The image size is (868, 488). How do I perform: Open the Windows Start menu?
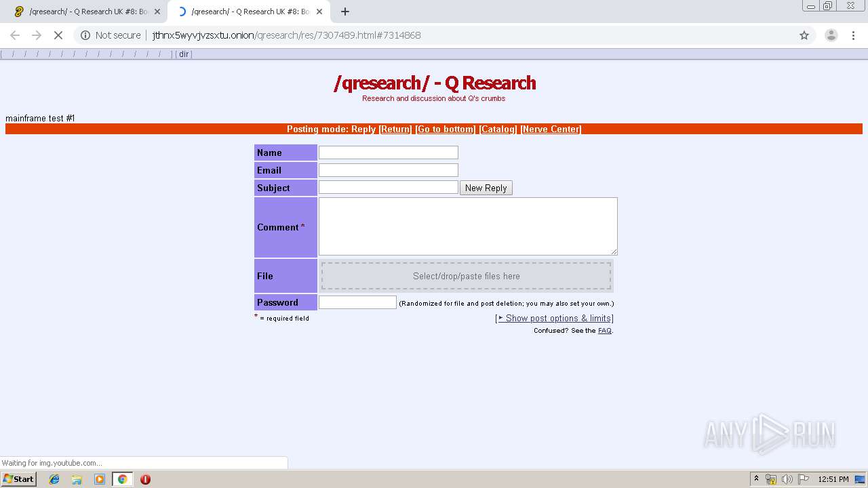point(18,479)
